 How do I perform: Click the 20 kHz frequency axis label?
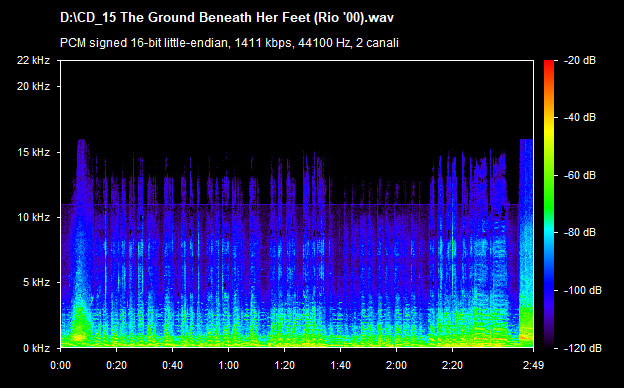pos(33,86)
